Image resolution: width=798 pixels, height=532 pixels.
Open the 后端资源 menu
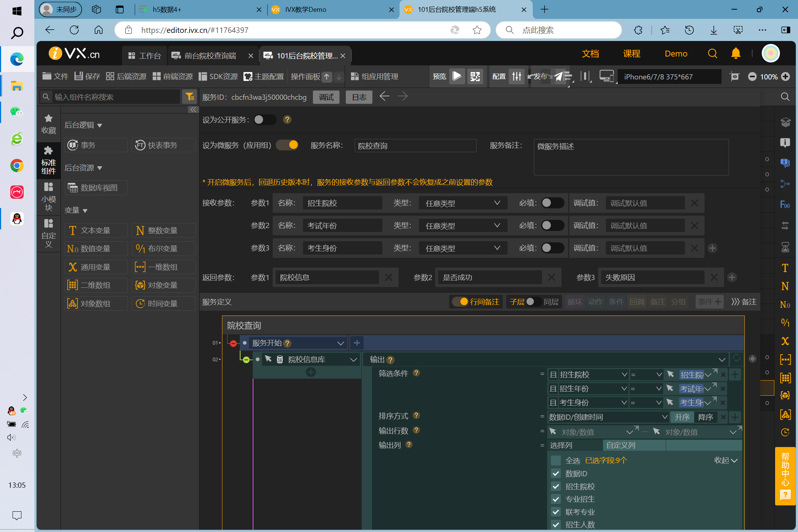point(126,76)
